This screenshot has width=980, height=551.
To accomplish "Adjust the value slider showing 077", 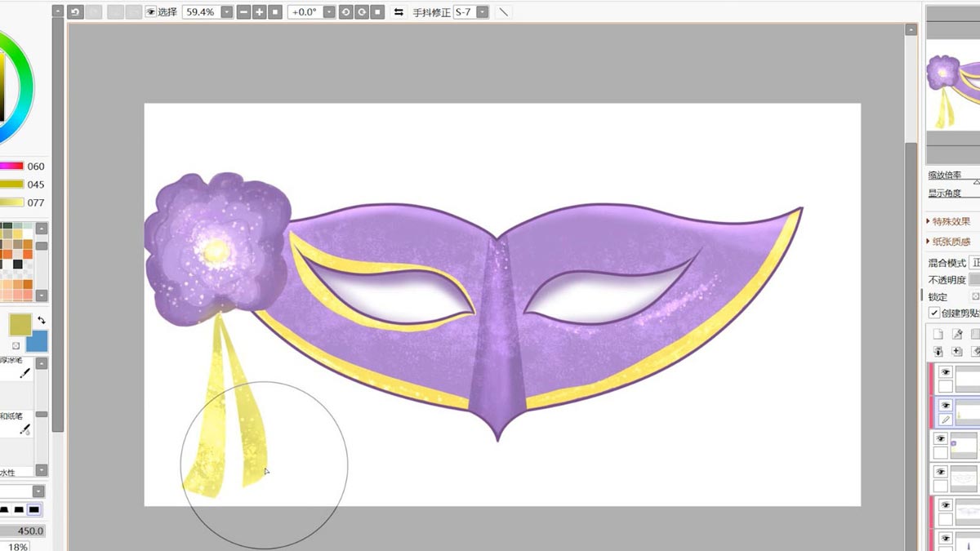I will tap(11, 202).
